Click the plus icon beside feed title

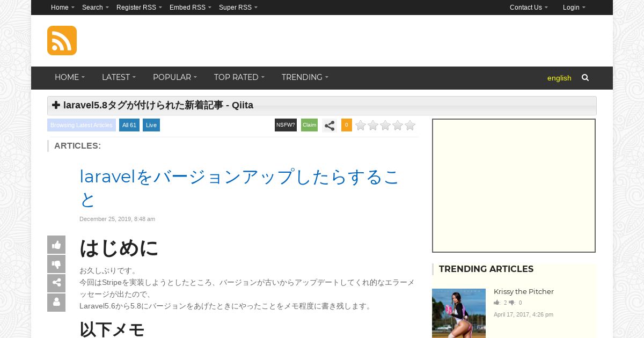56,105
